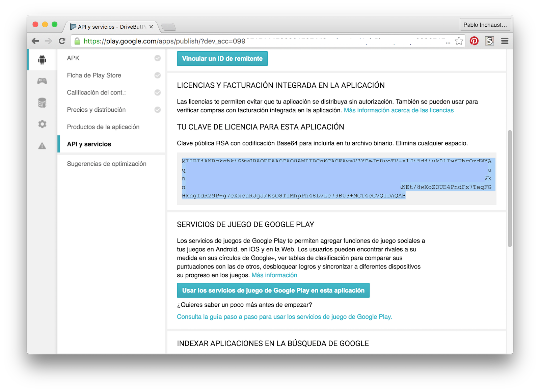The width and height of the screenshot is (540, 392).
Task: Go back with the browser back arrow
Action: coord(35,41)
